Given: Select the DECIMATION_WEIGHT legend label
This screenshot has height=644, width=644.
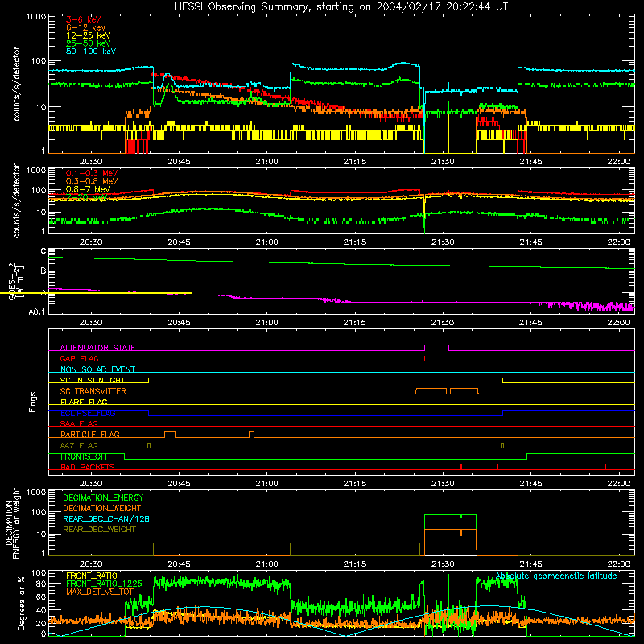Looking at the screenshot, I should pos(102,508).
